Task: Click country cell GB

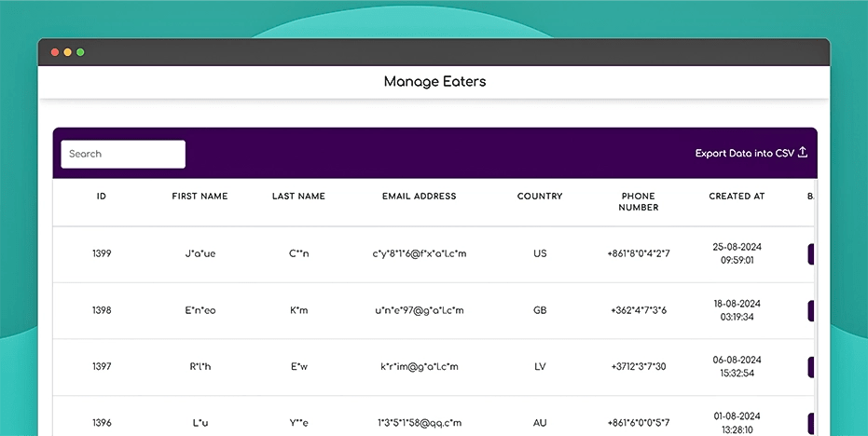Action: (540, 310)
